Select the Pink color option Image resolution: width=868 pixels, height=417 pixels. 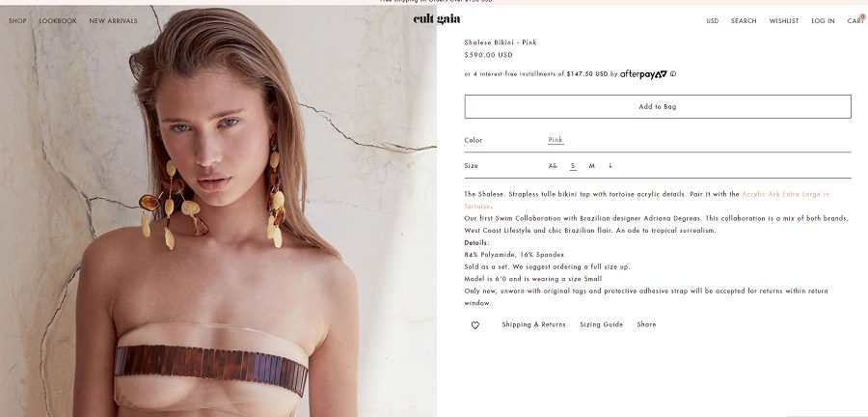point(556,140)
